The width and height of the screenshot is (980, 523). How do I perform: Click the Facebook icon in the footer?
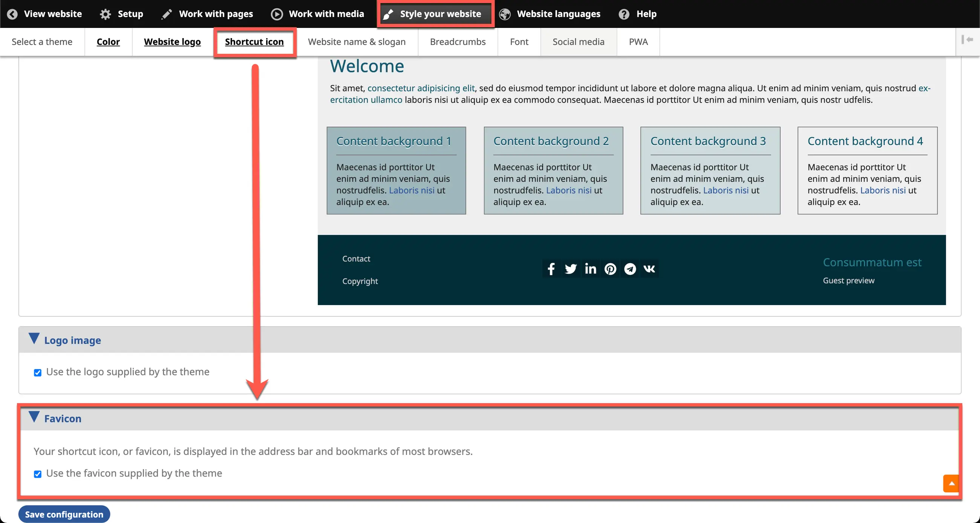click(x=551, y=269)
